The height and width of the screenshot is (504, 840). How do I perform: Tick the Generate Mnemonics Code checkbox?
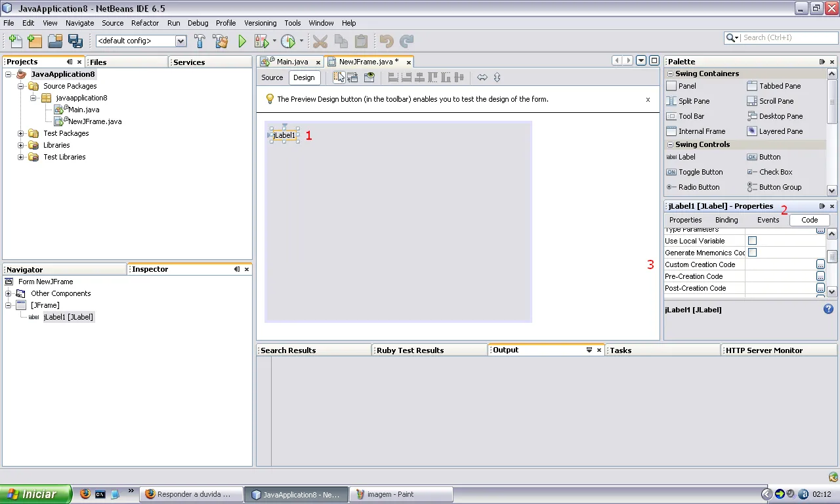tap(752, 253)
